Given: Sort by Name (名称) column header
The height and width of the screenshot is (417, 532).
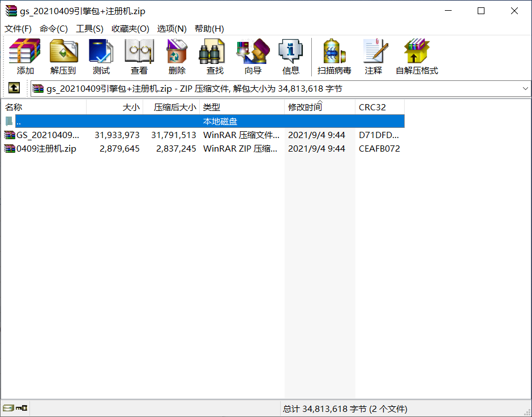Looking at the screenshot, I should pos(44,107).
